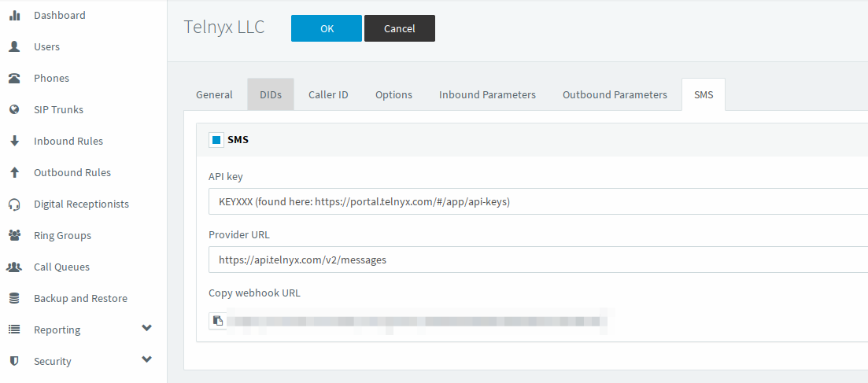Click the bold SMS section heading
Viewport: 868px width, 383px height.
pyautogui.click(x=238, y=140)
